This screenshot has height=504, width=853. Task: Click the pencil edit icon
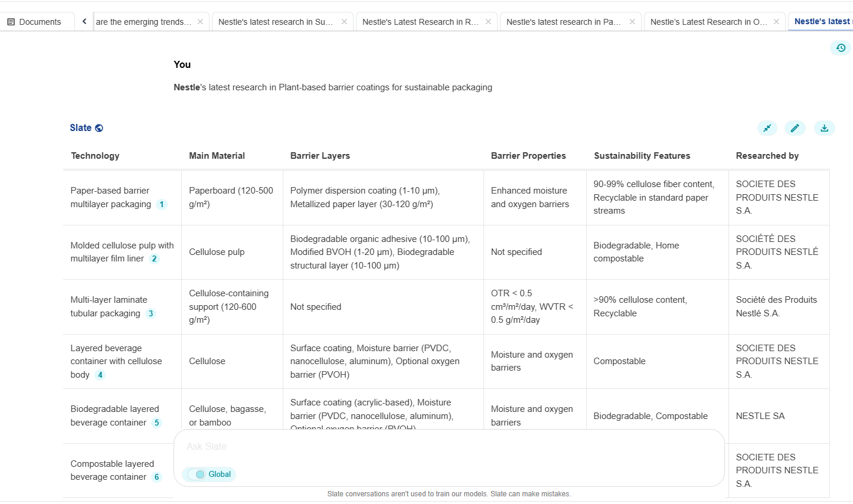pos(795,128)
